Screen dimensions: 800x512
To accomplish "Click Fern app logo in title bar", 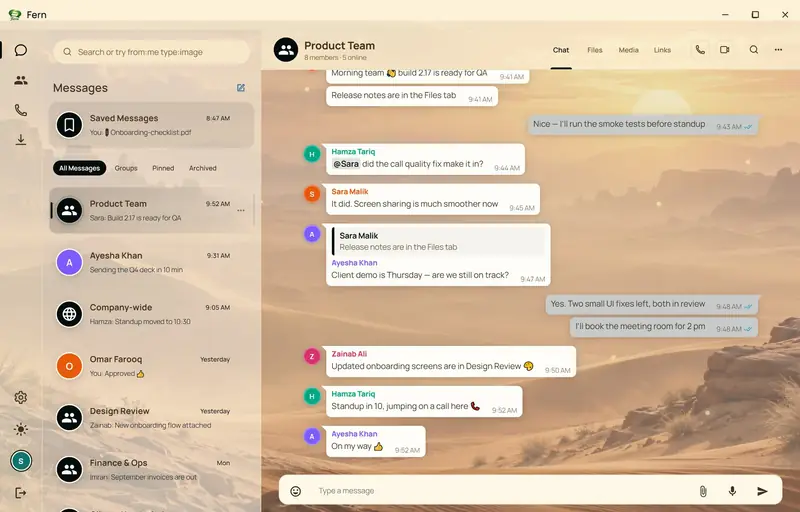I will coord(15,15).
